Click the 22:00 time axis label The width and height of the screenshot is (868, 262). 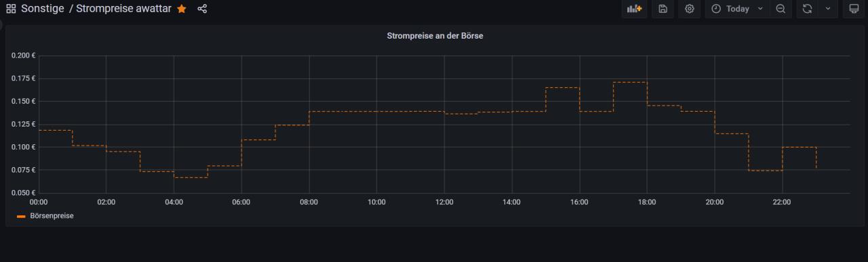coord(783,202)
